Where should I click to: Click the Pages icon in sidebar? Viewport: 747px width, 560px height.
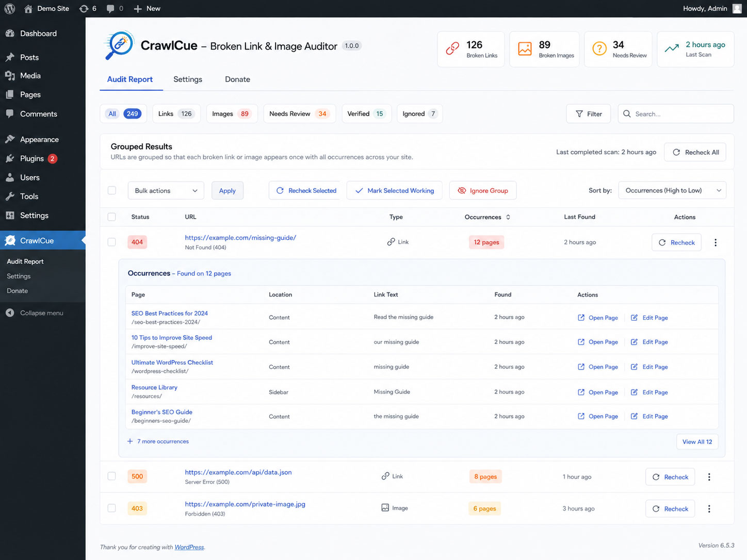point(10,94)
